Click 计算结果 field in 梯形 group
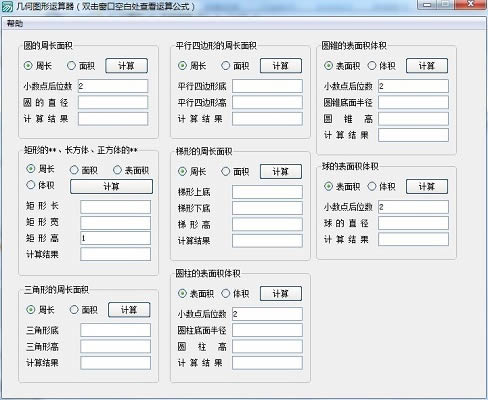The width and height of the screenshot is (488, 400). click(267, 241)
